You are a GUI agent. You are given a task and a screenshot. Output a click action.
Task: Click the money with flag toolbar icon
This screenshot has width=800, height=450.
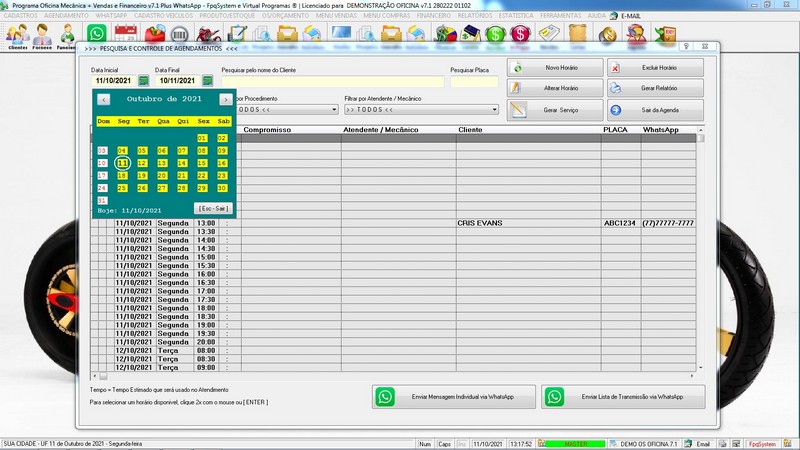tap(444, 34)
